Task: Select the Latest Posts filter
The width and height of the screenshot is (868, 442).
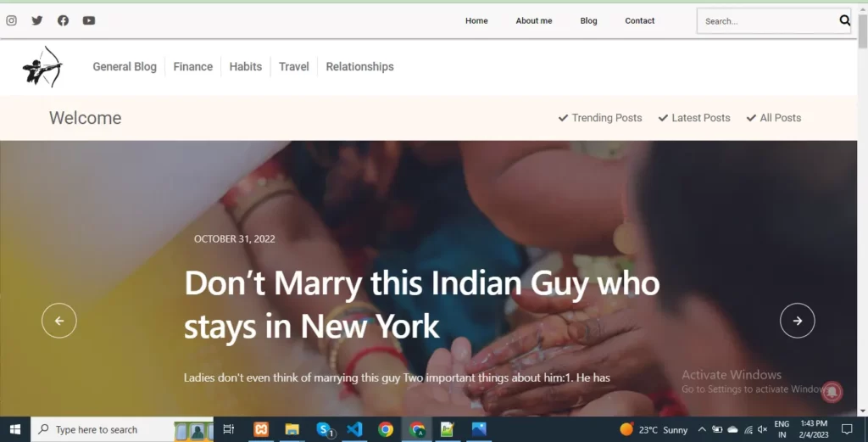Action: point(694,118)
